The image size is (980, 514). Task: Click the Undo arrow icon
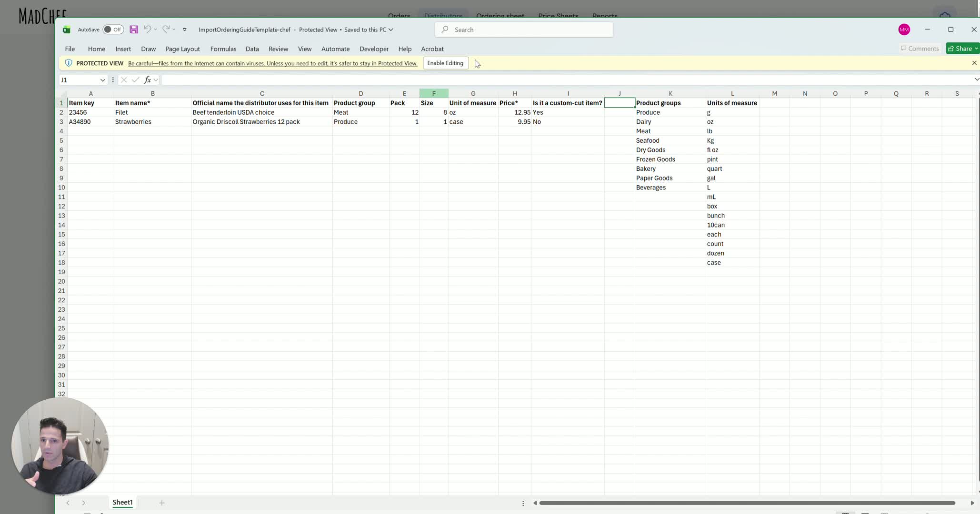click(147, 30)
